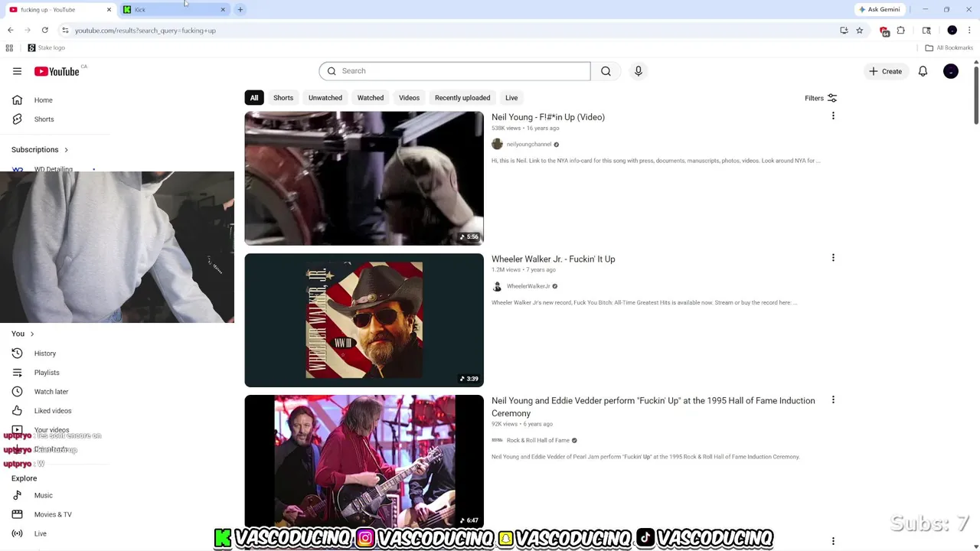
Task: Visit neilyoungchannel channel link
Action: [x=529, y=144]
